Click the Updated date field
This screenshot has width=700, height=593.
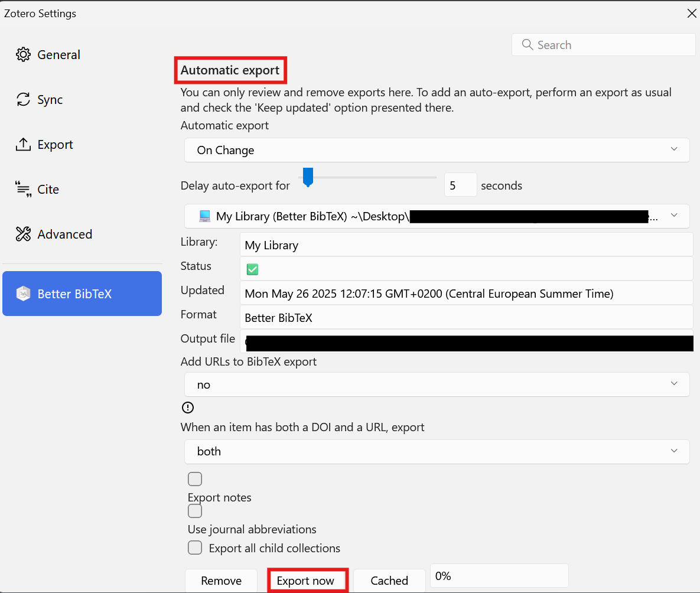click(467, 294)
